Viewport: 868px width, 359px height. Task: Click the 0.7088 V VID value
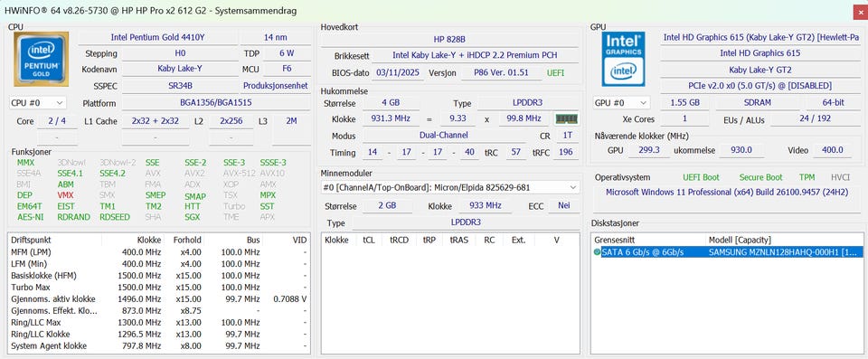(x=289, y=298)
